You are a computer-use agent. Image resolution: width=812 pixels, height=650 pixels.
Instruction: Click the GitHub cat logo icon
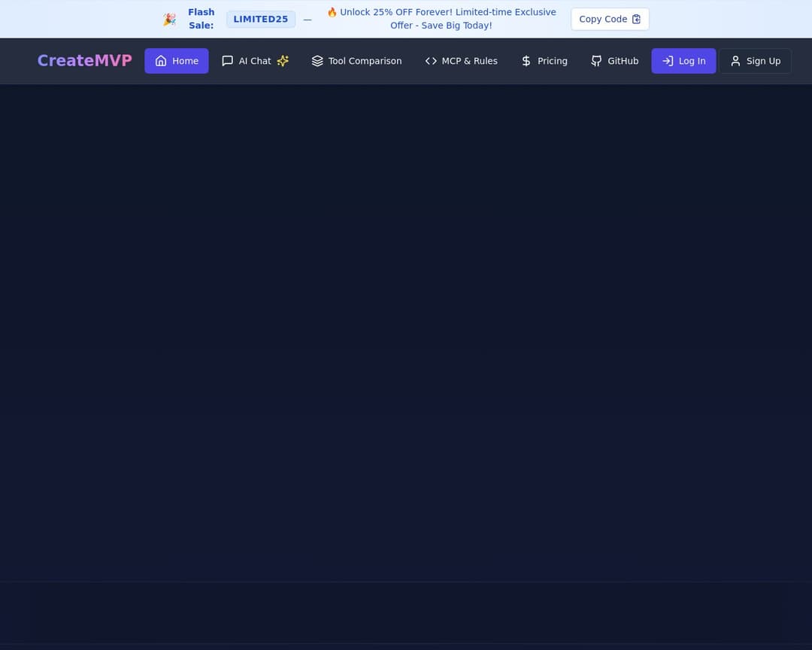point(596,61)
